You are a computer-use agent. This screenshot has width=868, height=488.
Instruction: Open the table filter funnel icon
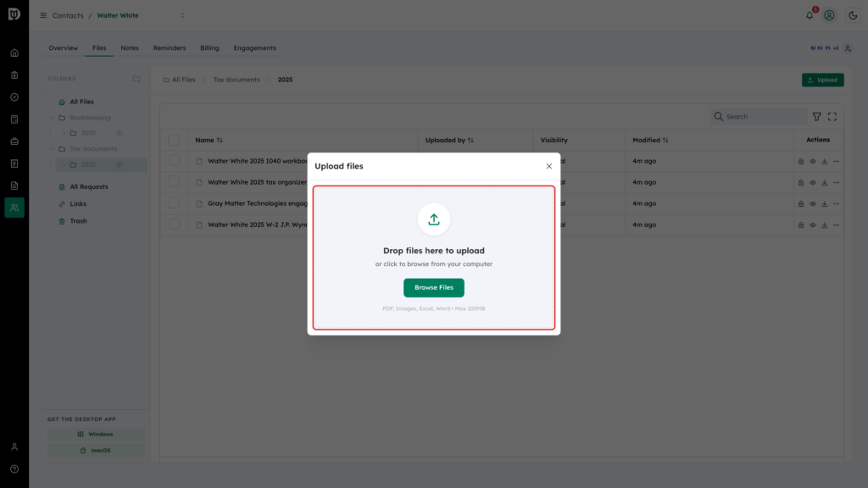[x=816, y=117]
